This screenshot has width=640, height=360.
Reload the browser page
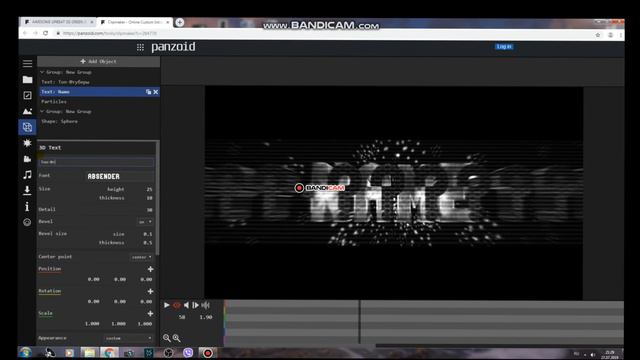[46, 33]
